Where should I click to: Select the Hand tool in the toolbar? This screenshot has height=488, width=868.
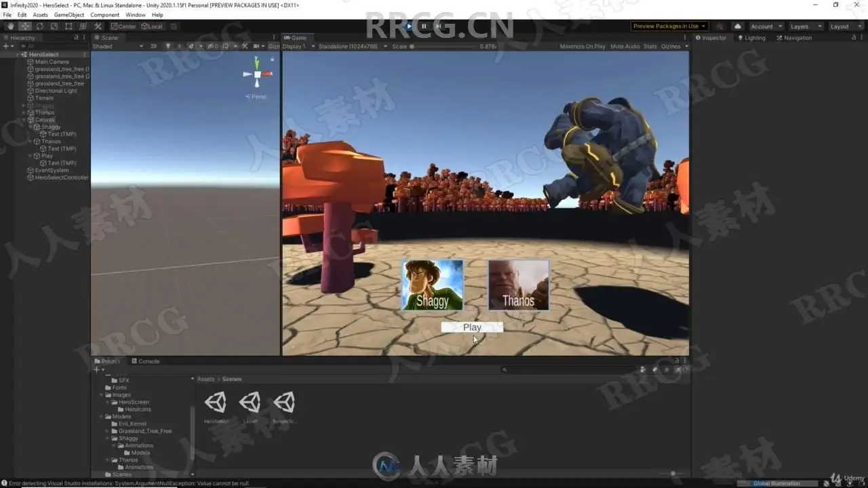pyautogui.click(x=11, y=26)
